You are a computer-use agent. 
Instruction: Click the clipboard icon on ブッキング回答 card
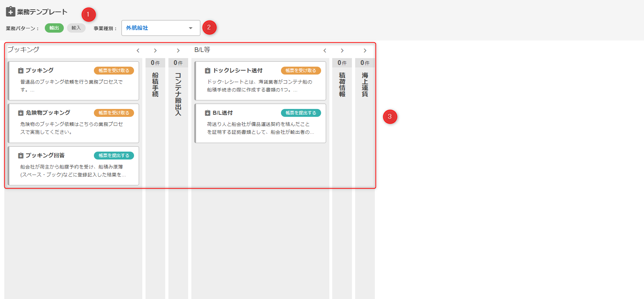point(21,156)
